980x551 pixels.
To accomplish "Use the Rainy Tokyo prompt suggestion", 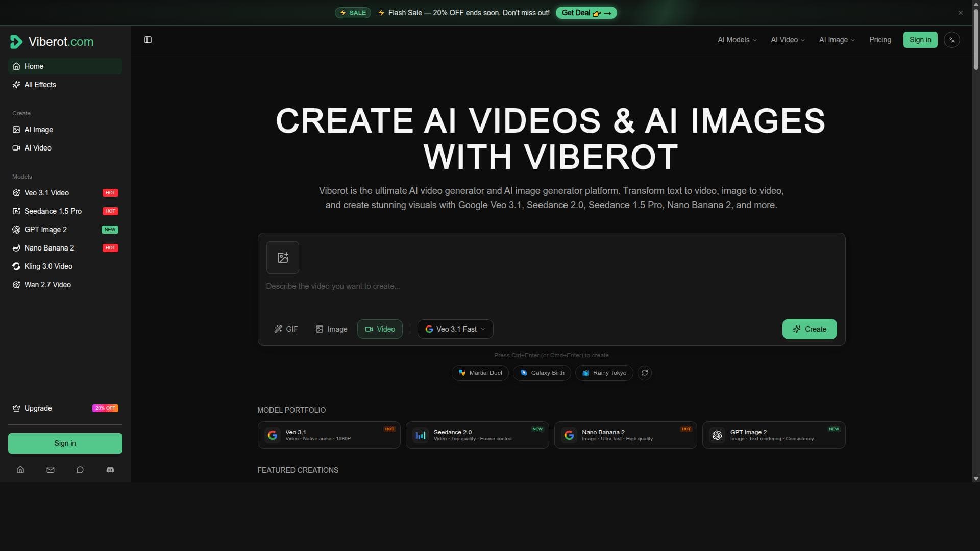I will 604,373.
